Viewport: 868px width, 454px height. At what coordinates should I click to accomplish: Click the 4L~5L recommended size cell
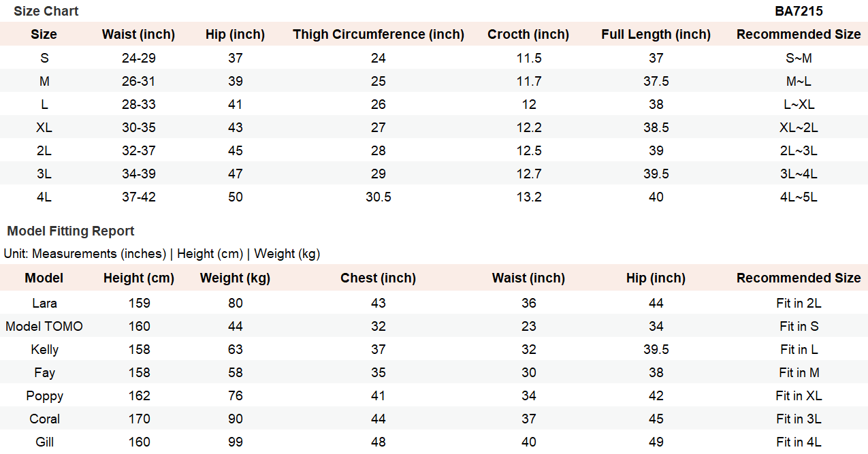799,197
